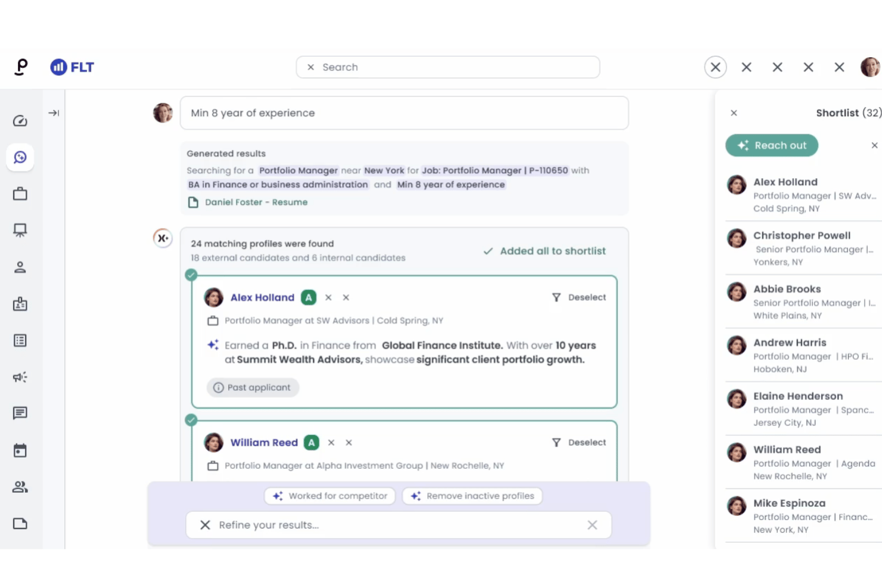Click the Reach out button
Viewport: 882px width, 588px height.
click(772, 145)
